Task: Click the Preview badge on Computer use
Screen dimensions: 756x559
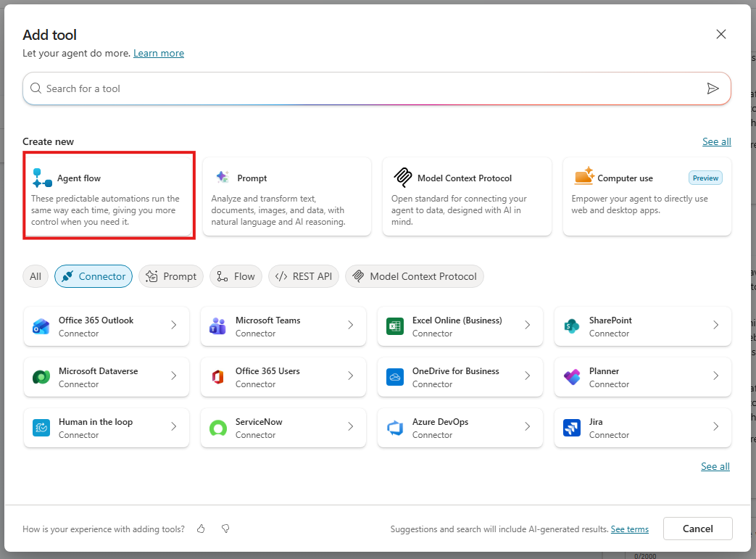Action: coord(705,178)
